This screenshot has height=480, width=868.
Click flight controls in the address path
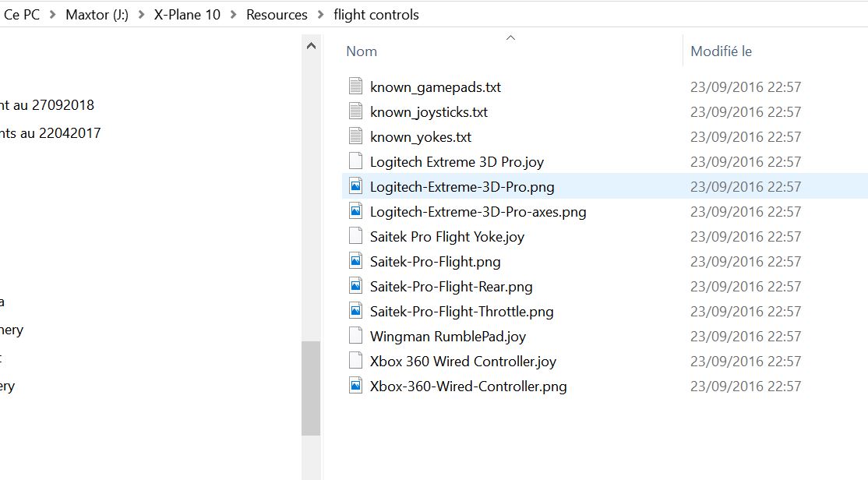[376, 14]
